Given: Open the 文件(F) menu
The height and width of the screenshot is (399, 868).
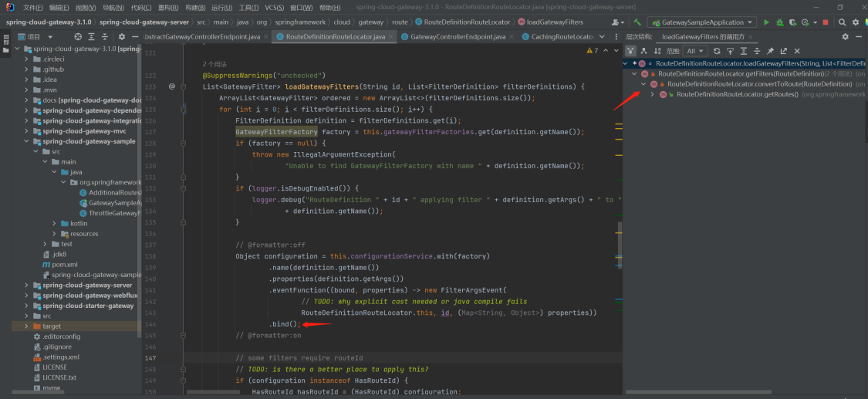Looking at the screenshot, I should coord(33,8).
